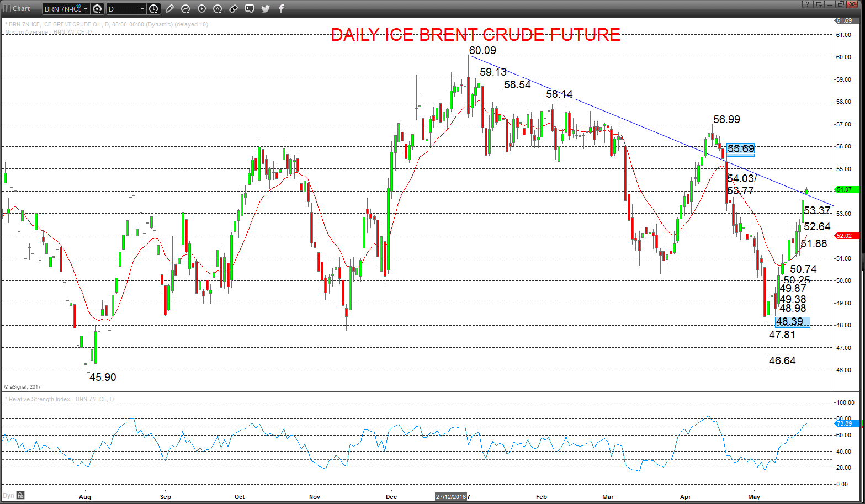Screen dimensions: 865x504
Task: Click the symbol link arrows icon
Action: click(234, 9)
